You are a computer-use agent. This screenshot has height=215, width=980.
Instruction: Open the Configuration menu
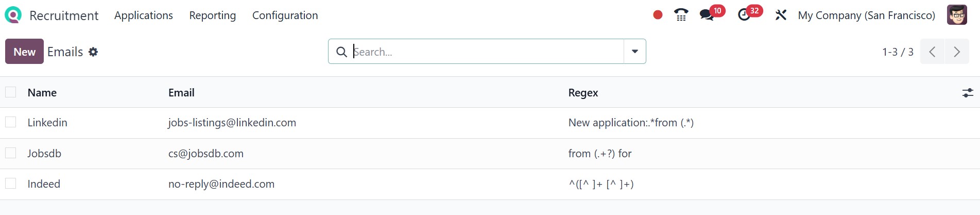pyautogui.click(x=285, y=15)
